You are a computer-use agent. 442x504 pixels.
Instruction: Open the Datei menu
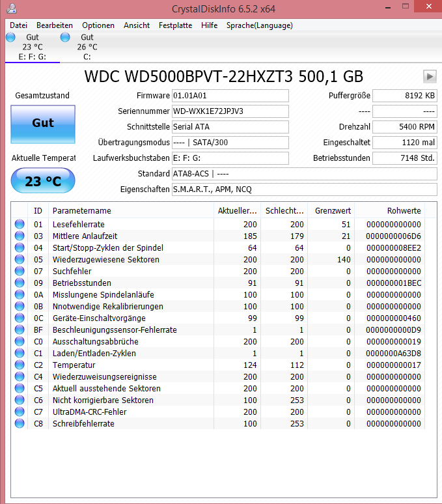18,25
